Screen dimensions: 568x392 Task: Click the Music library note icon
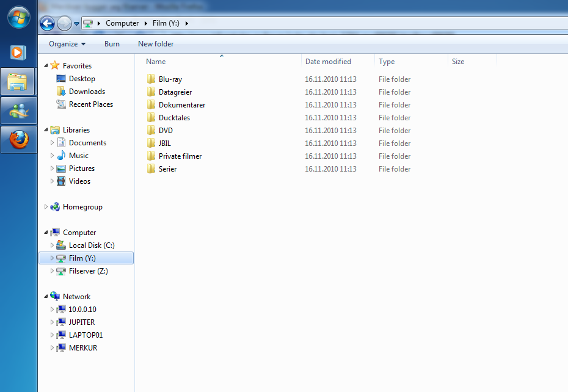[61, 156]
